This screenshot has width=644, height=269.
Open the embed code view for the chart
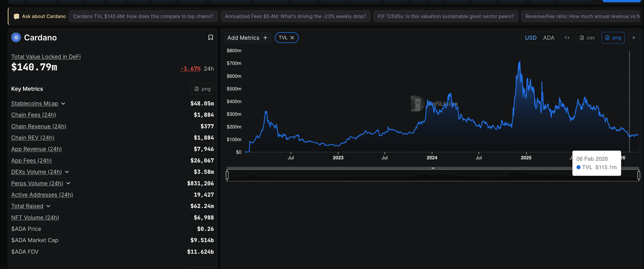567,38
